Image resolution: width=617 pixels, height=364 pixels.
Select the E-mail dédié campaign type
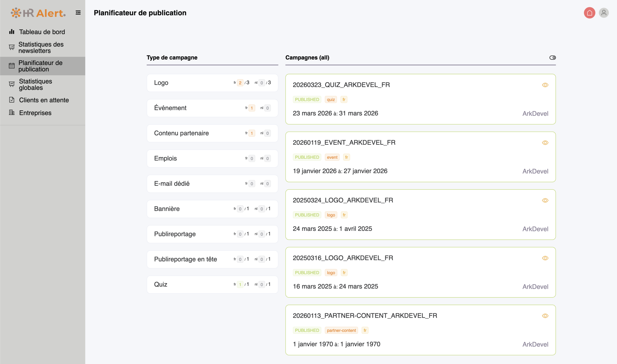[212, 184]
